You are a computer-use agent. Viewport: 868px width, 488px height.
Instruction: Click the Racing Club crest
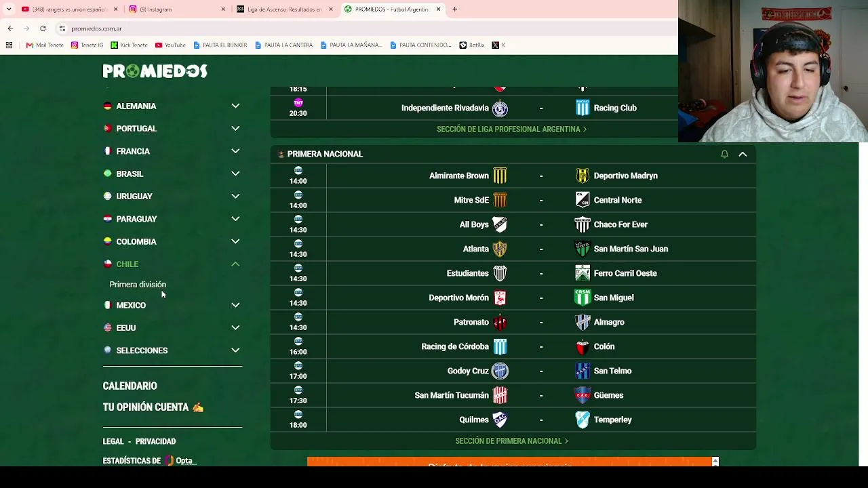(x=583, y=108)
